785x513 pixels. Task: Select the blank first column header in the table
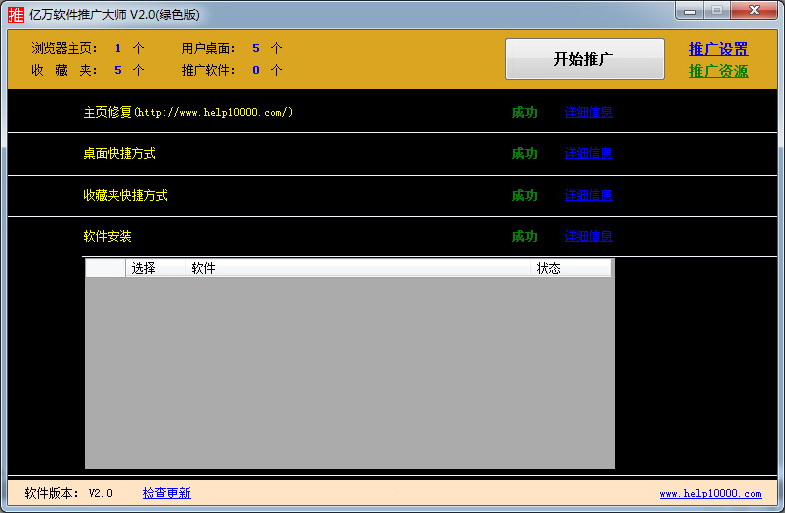pyautogui.click(x=105, y=268)
